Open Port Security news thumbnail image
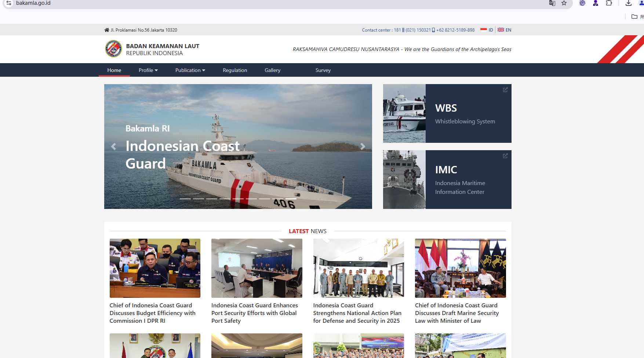The height and width of the screenshot is (358, 644). [257, 268]
